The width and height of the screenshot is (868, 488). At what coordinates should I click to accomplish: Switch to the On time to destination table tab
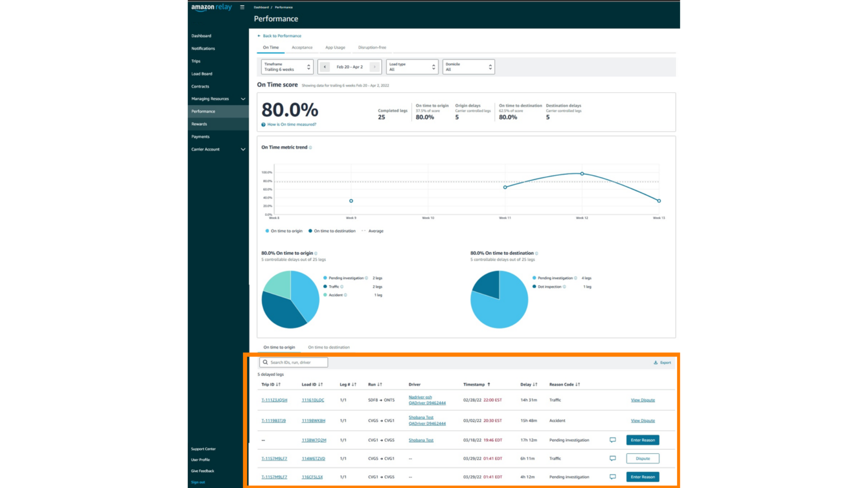coord(329,347)
